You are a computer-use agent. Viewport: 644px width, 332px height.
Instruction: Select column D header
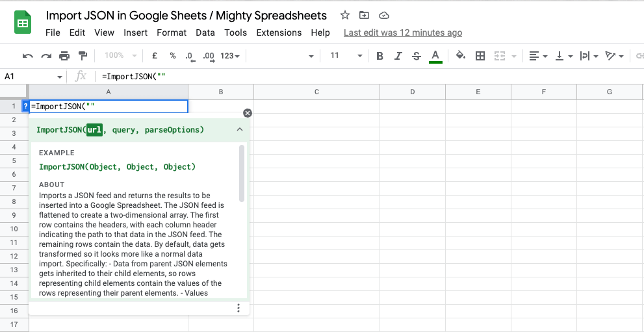pyautogui.click(x=413, y=92)
